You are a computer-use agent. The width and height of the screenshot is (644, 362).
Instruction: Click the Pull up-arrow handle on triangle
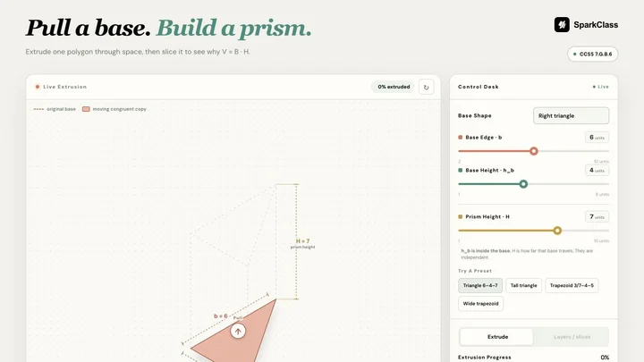coord(238,332)
